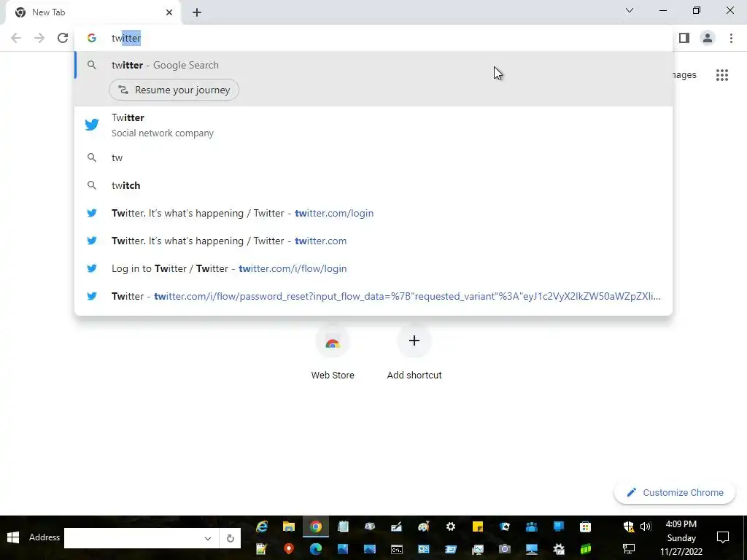Viewport: 747px width, 560px height.
Task: Open Paint palette icon in taskbar
Action: (424, 526)
